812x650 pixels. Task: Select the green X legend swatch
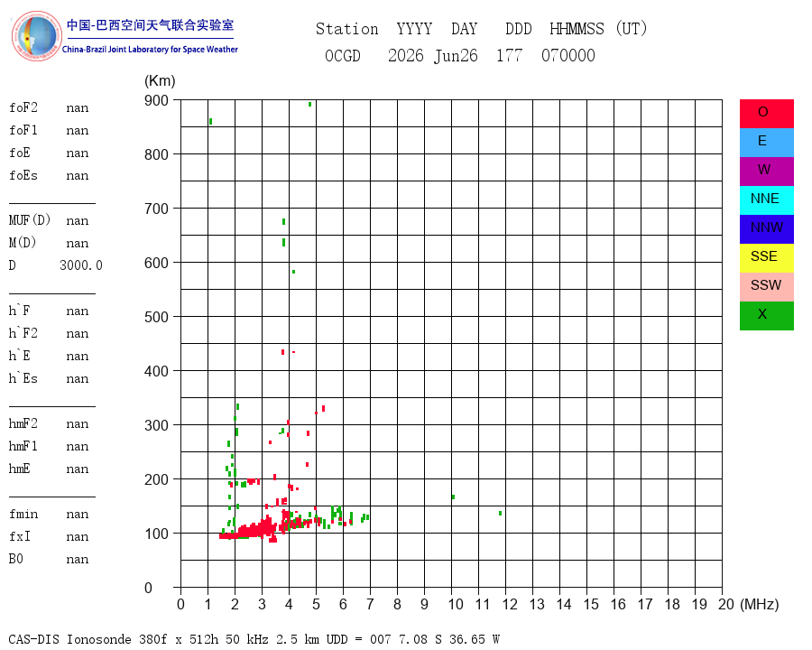766,316
